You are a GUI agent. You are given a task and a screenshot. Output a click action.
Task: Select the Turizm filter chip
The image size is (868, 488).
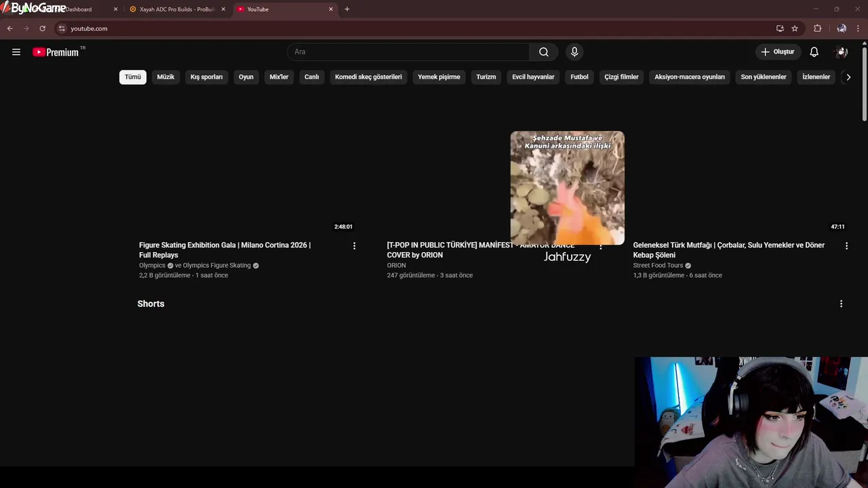tap(486, 77)
